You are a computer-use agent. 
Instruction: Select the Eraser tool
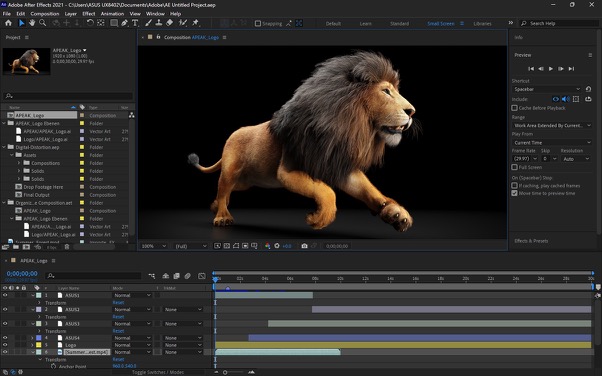coord(169,23)
